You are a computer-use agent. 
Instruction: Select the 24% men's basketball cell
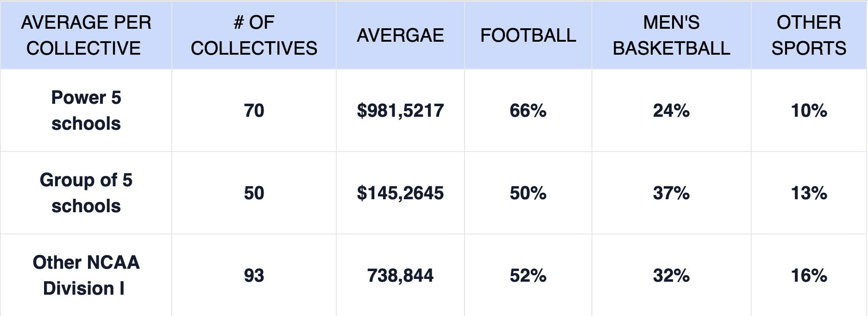pyautogui.click(x=671, y=111)
